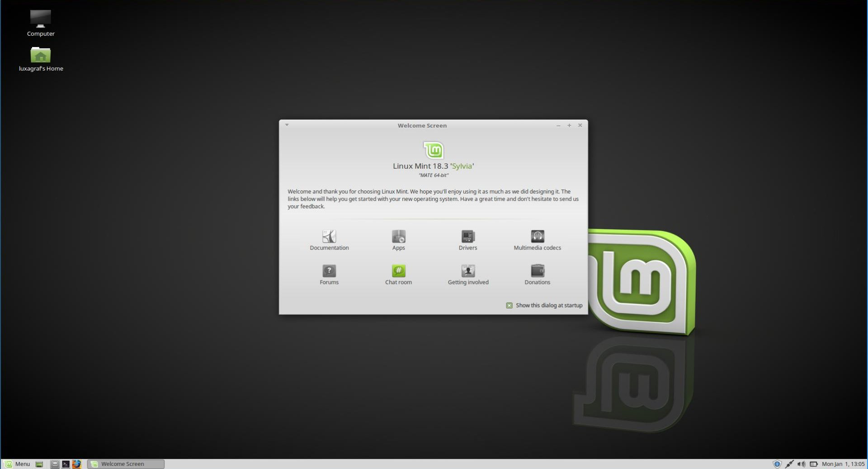Click the Getting involved icon
The width and height of the screenshot is (868, 469).
tap(468, 271)
